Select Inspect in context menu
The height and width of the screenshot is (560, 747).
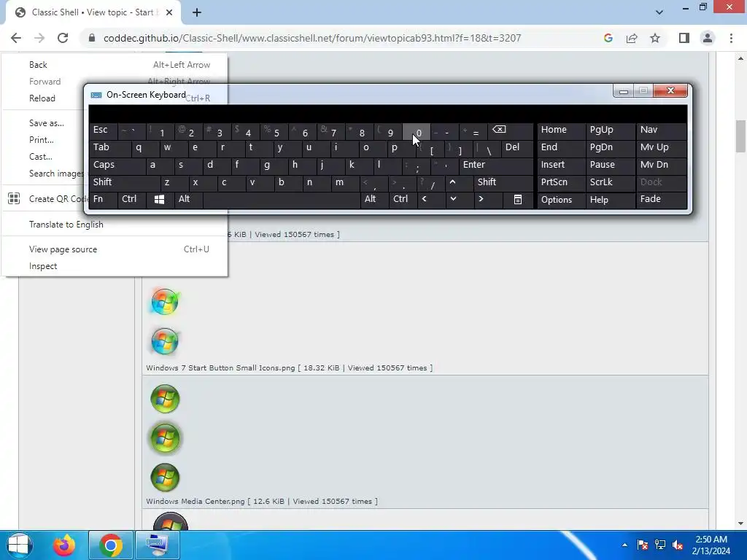115,266
